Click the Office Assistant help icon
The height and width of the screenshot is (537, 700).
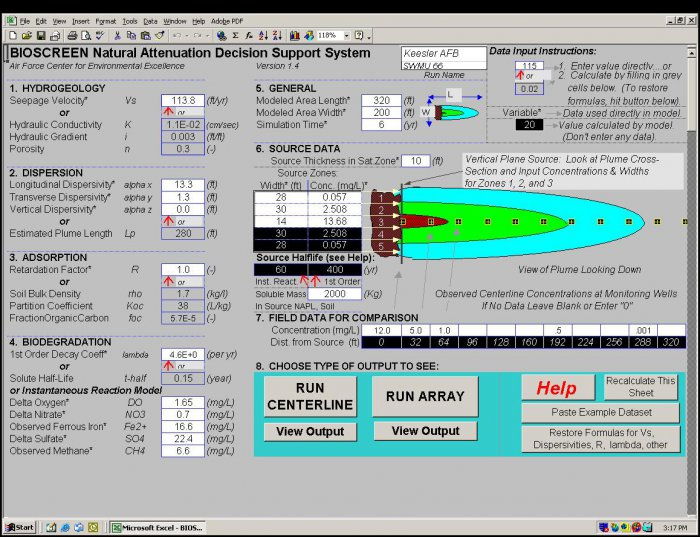point(358,36)
